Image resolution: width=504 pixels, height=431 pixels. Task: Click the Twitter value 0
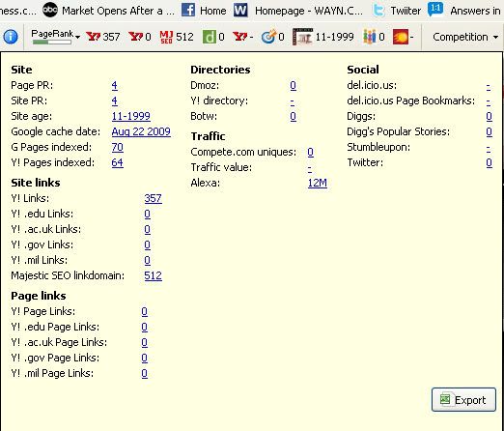490,162
